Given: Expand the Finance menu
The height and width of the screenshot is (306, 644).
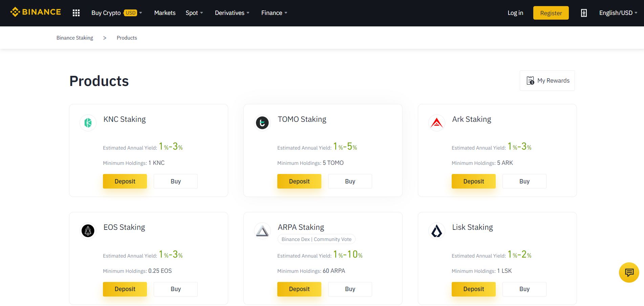Looking at the screenshot, I should [x=274, y=13].
